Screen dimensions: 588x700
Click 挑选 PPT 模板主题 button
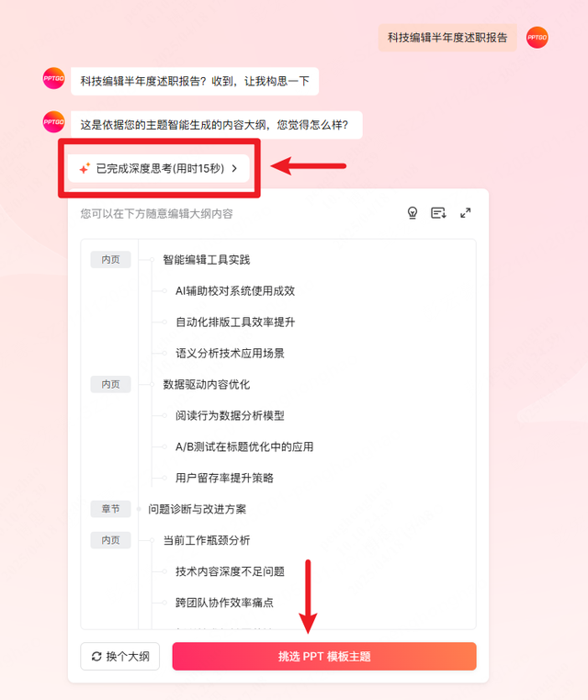(324, 656)
